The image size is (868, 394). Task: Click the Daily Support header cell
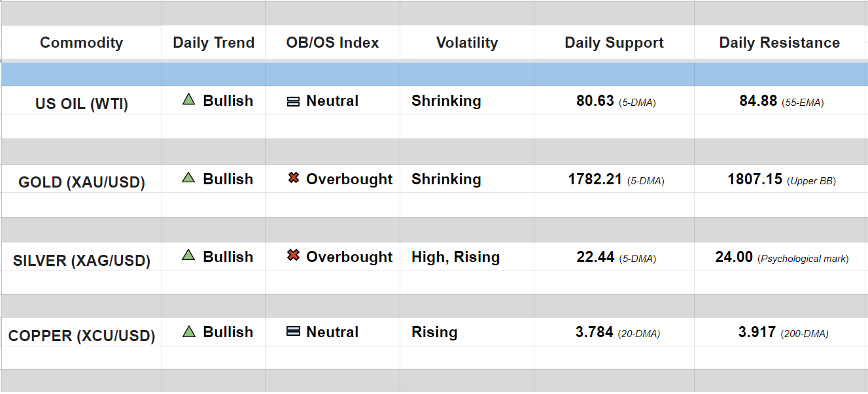tap(614, 43)
